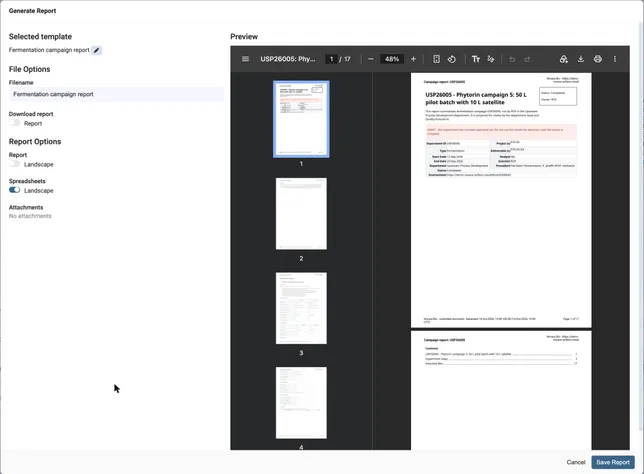Click the 'Report Options' heading
644x474 pixels.
point(35,141)
